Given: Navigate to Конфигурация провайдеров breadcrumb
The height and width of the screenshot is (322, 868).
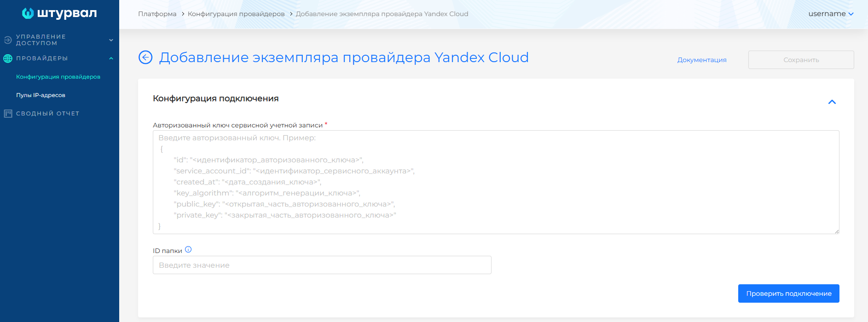Looking at the screenshot, I should tap(236, 14).
